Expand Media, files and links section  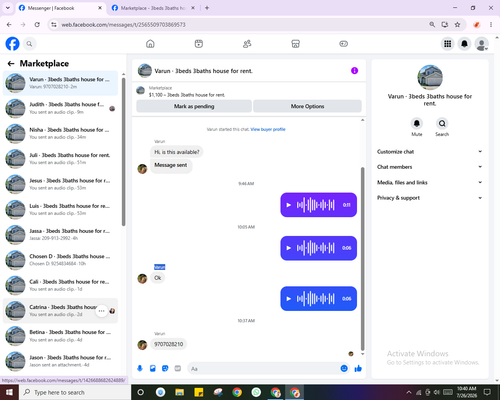[x=430, y=182]
